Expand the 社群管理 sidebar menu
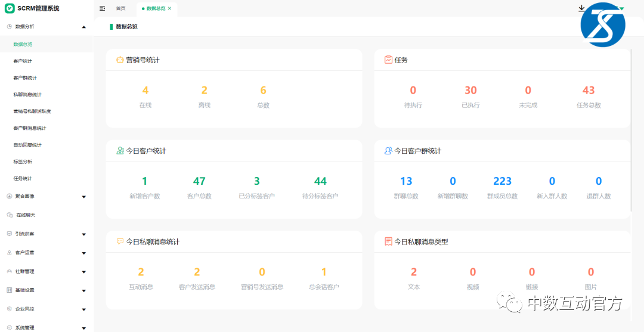The height and width of the screenshot is (332, 644). pos(83,272)
